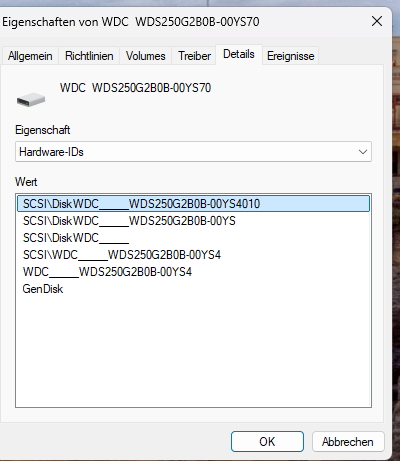Screen dimensions: 400x461
Task: Open the Richtlinien tab
Action: click(89, 56)
